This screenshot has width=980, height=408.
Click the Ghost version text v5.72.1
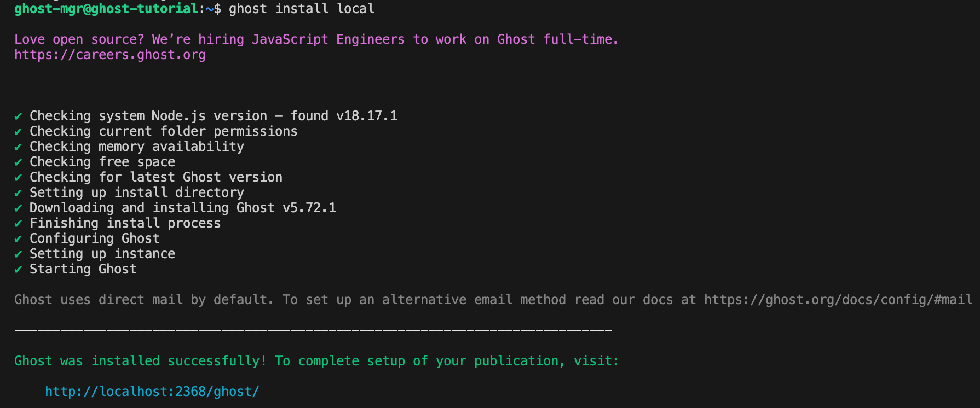(x=309, y=208)
